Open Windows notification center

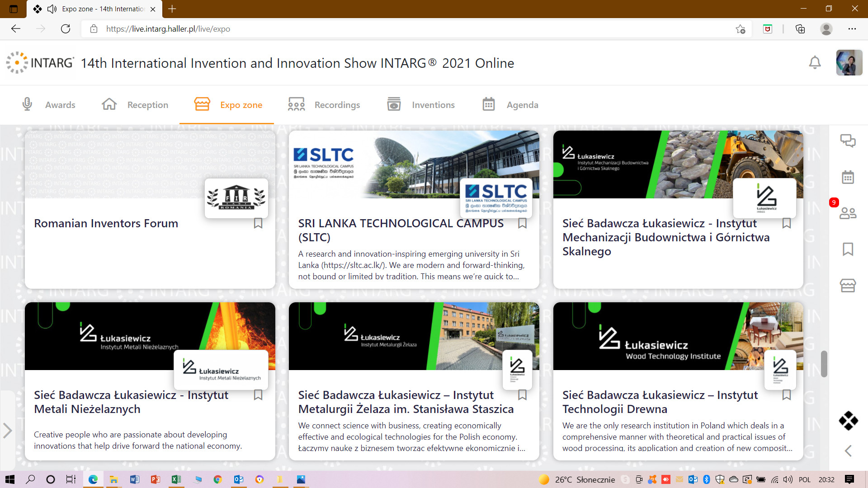click(849, 479)
